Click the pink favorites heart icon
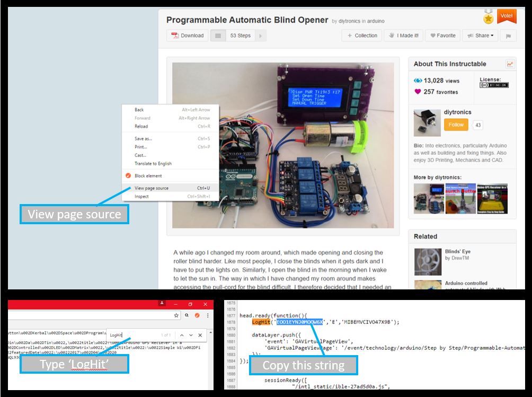The height and width of the screenshot is (397, 532). pyautogui.click(x=418, y=91)
